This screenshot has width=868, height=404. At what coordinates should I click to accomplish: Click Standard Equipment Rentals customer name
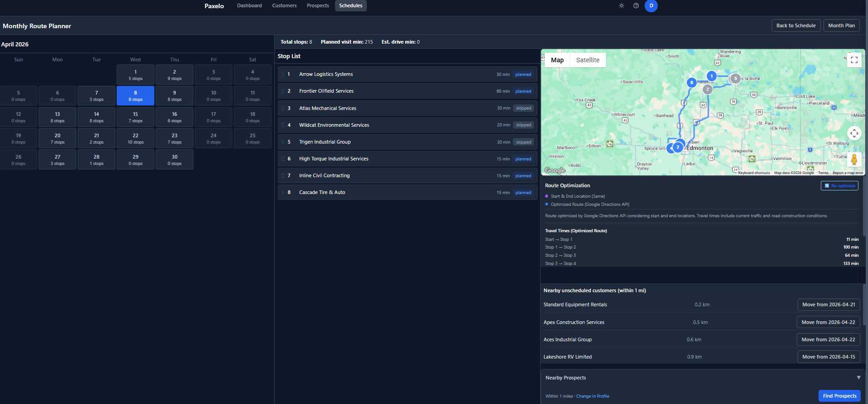coord(575,305)
